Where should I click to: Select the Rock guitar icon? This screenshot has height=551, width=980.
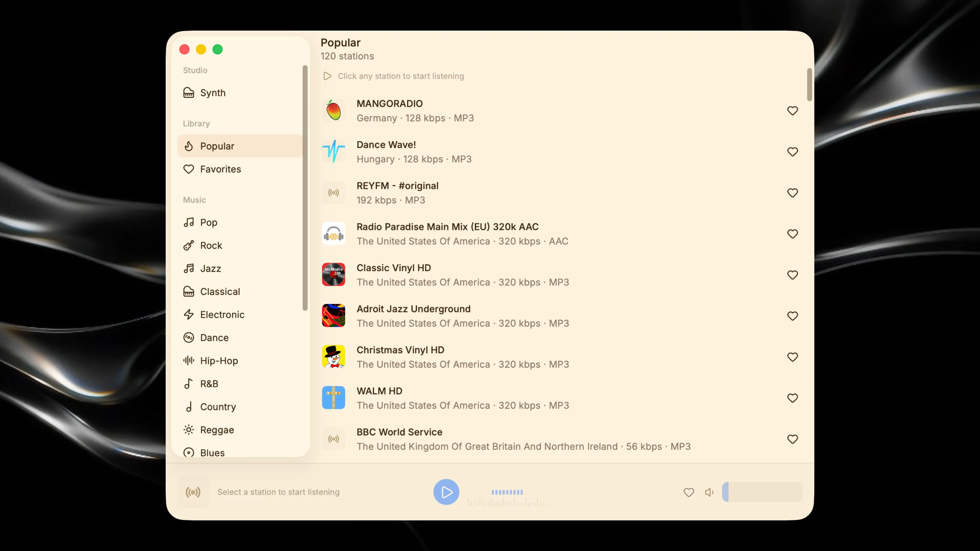[189, 246]
